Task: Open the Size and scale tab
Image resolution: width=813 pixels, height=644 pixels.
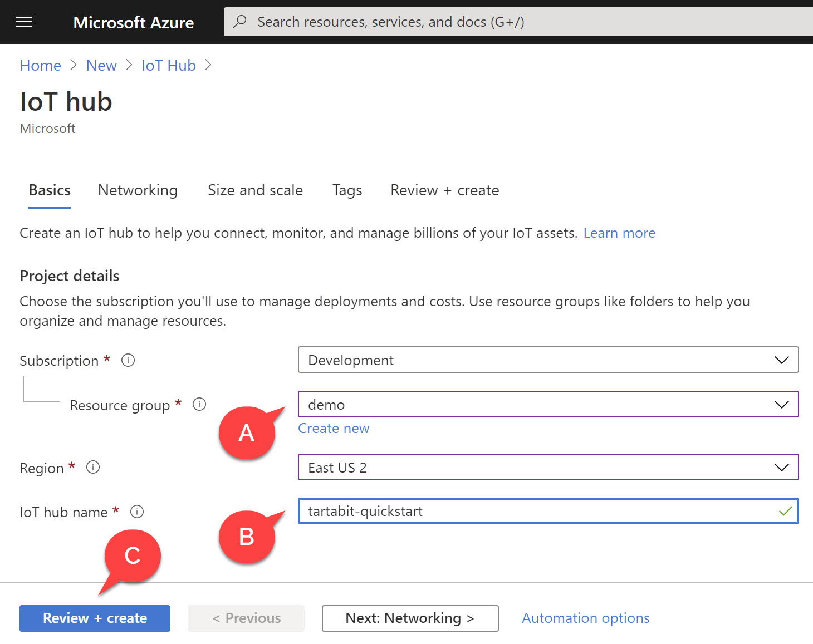Action: (255, 190)
